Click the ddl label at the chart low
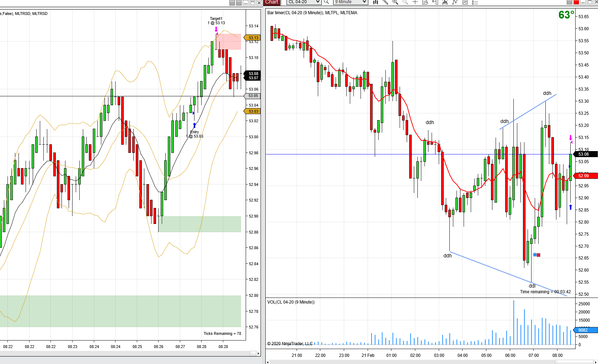This screenshot has height=364, width=598. tap(532, 286)
